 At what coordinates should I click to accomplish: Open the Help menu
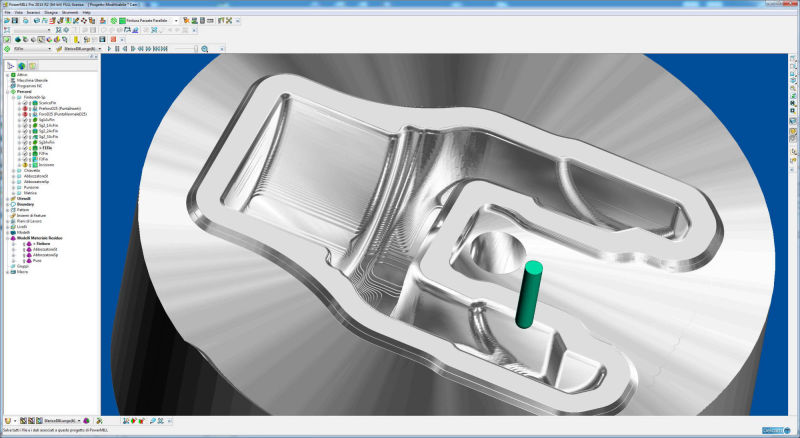tap(86, 12)
